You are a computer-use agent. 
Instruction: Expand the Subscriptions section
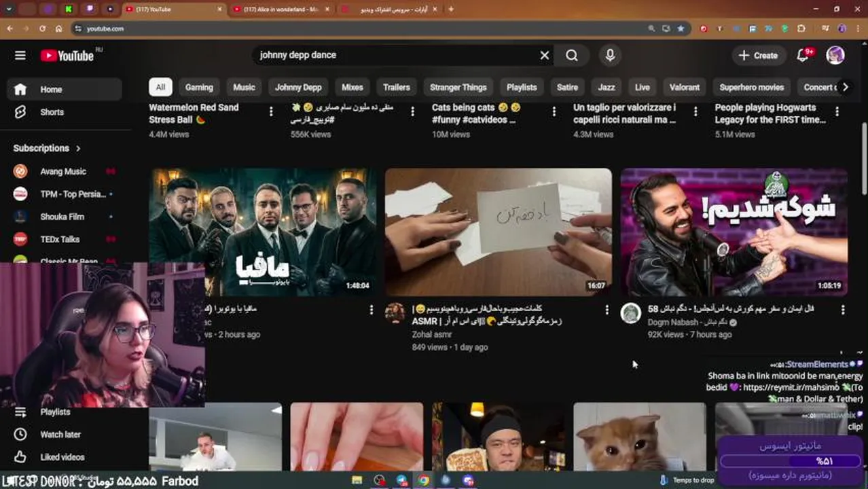pyautogui.click(x=47, y=148)
